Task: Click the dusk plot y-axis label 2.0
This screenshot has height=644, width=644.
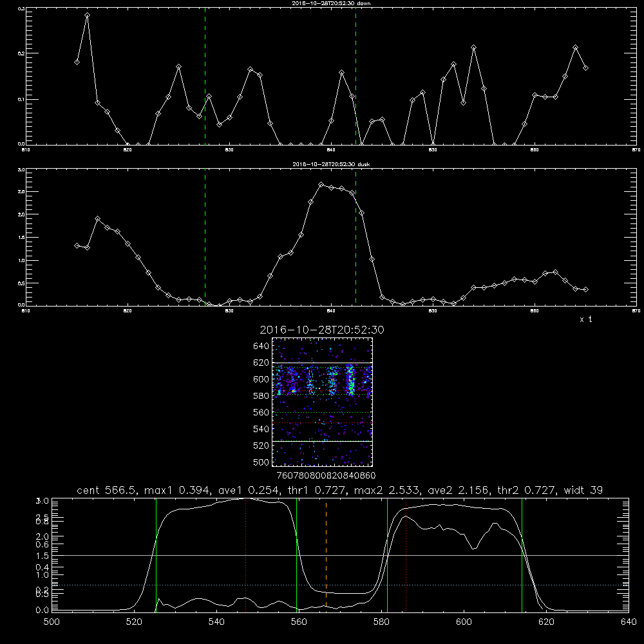Action: [x=22, y=214]
